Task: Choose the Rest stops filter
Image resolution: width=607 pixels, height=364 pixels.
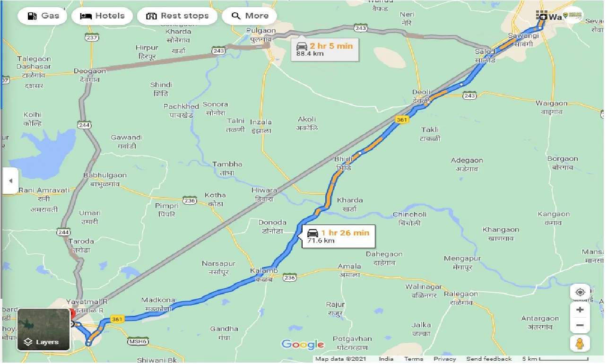Action: (x=177, y=16)
